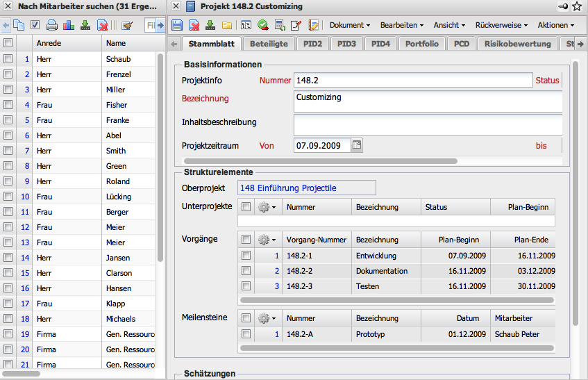Click the blue floppy disk save icon

[177, 25]
